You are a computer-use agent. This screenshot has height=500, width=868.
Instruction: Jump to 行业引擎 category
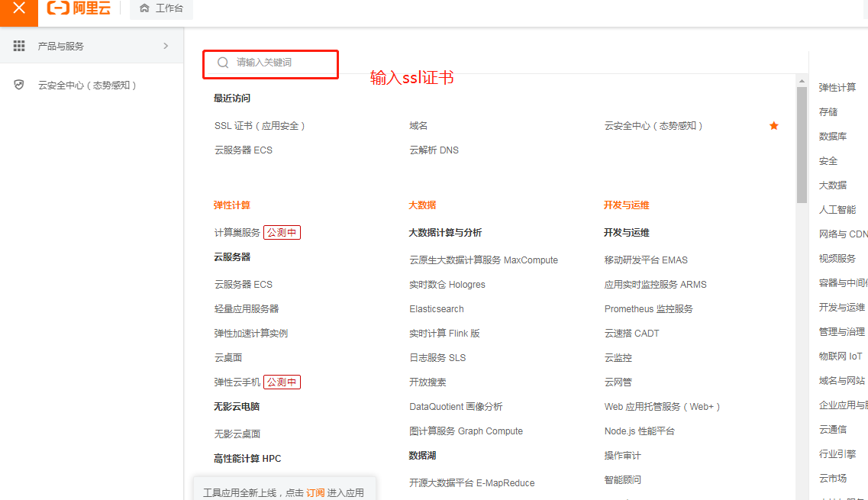837,453
